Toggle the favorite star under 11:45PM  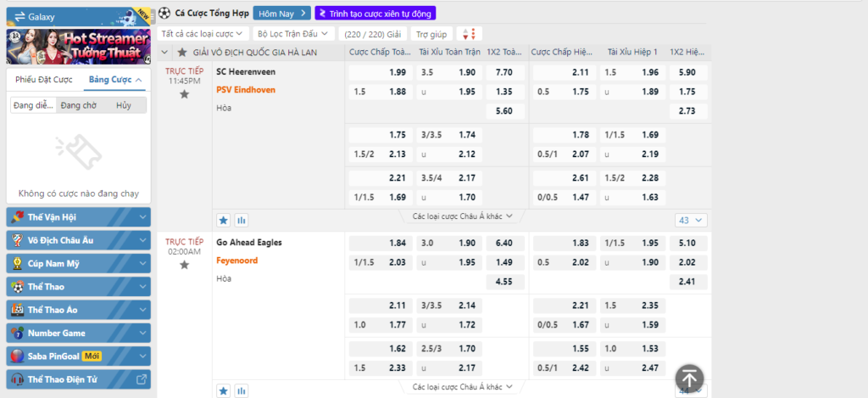[184, 94]
